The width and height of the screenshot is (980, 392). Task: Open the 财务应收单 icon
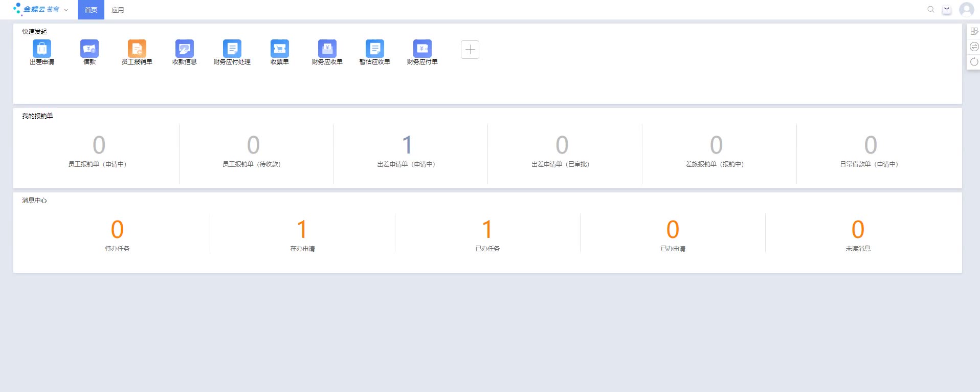tap(327, 49)
